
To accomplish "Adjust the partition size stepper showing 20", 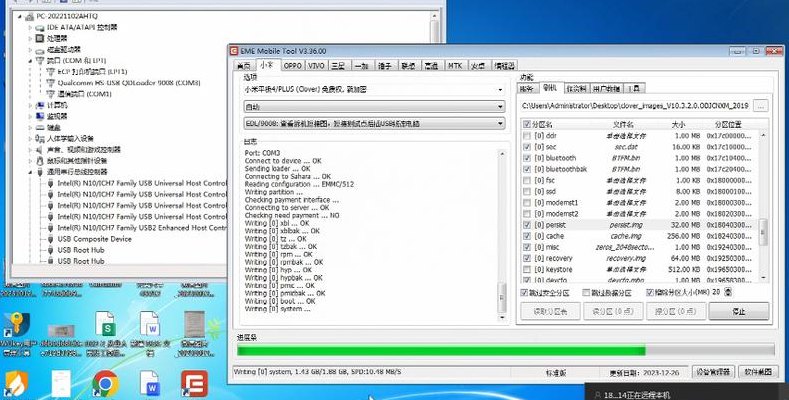I will click(728, 292).
